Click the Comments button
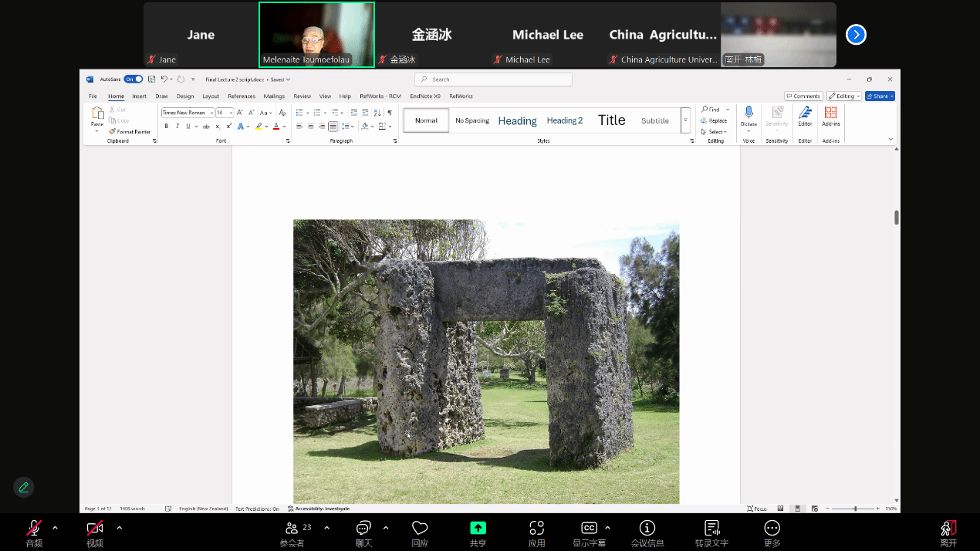Image resolution: width=980 pixels, height=551 pixels. pyautogui.click(x=803, y=96)
